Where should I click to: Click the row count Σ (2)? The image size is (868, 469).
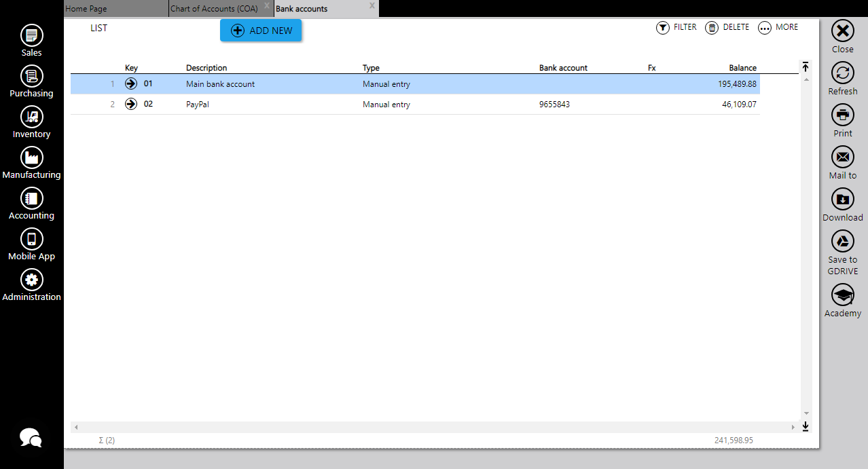coord(107,440)
